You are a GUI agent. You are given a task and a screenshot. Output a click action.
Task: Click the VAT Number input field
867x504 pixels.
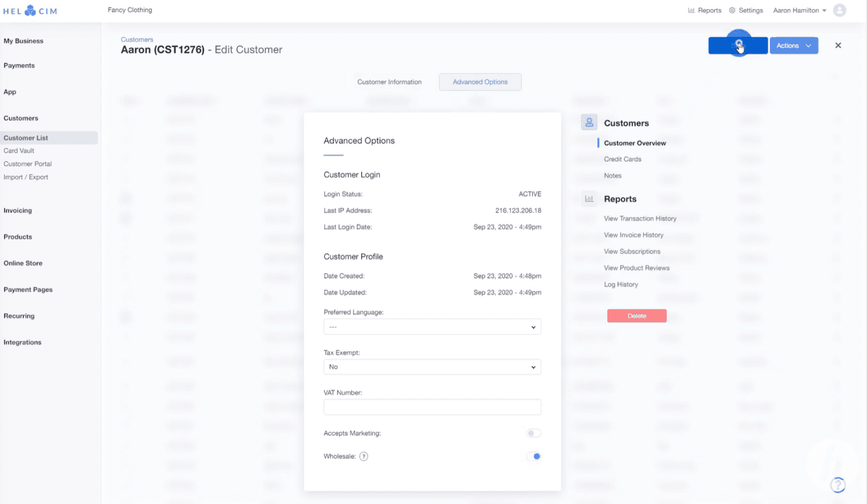coord(432,407)
